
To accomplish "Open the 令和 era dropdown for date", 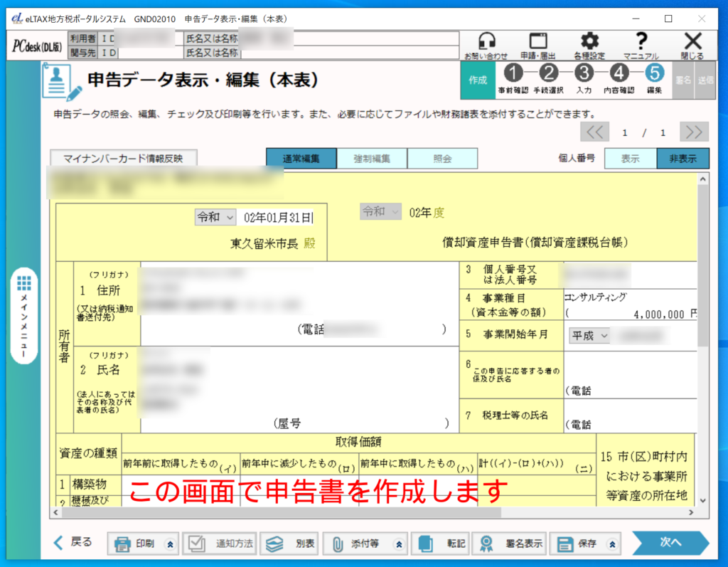I will point(215,217).
